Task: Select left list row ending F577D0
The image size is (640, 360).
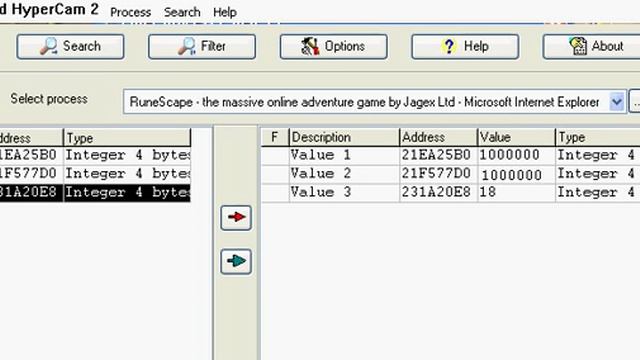Action: click(95, 174)
